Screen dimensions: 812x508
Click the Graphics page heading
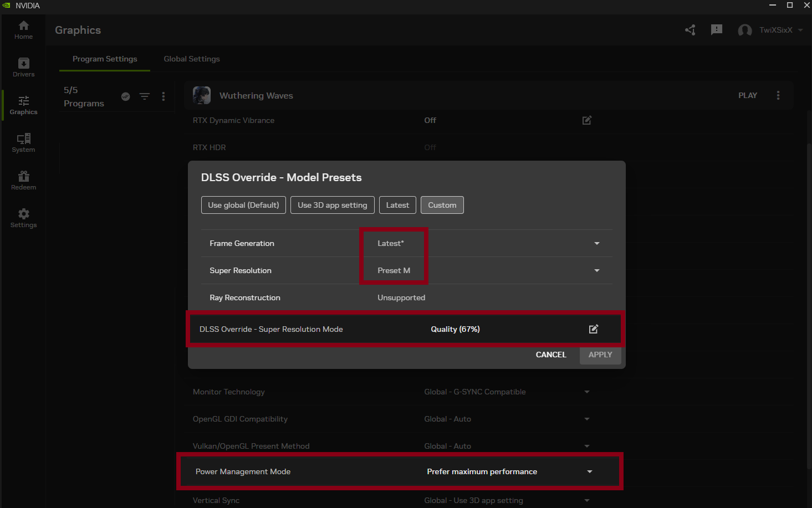[78, 30]
